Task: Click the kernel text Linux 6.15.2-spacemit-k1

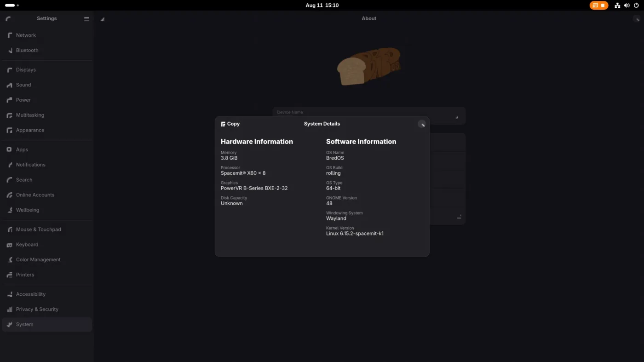Action: pos(355,234)
